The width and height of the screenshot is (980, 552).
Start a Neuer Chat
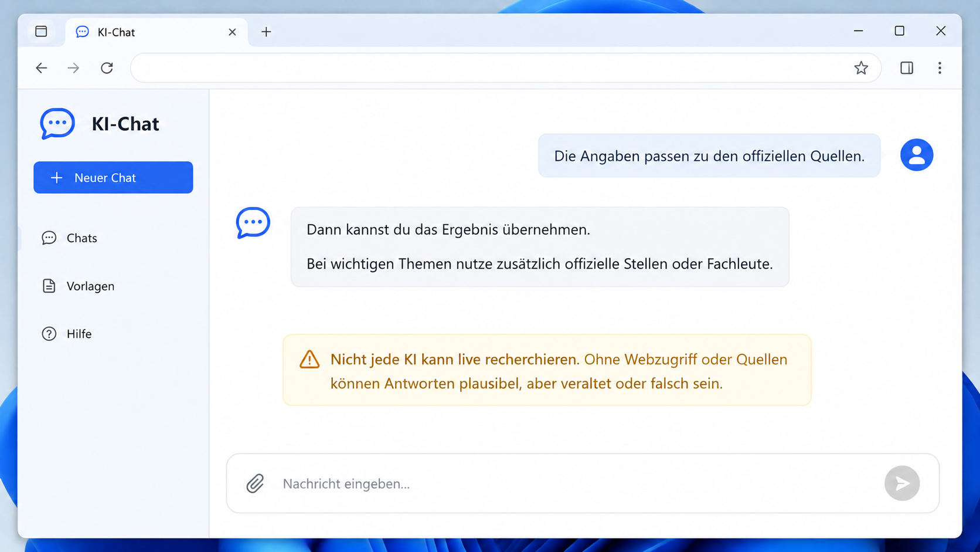coord(113,177)
